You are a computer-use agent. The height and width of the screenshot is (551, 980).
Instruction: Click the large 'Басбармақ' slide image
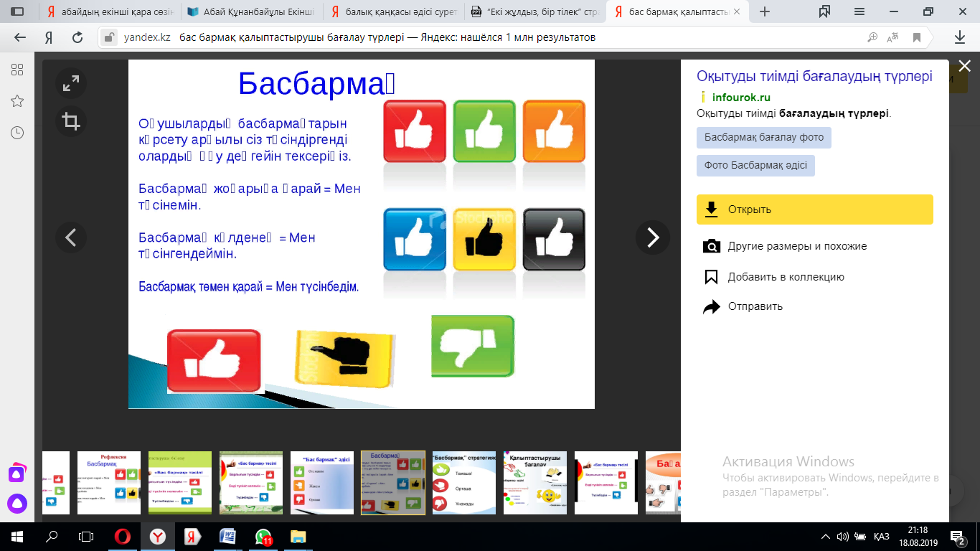click(x=362, y=234)
